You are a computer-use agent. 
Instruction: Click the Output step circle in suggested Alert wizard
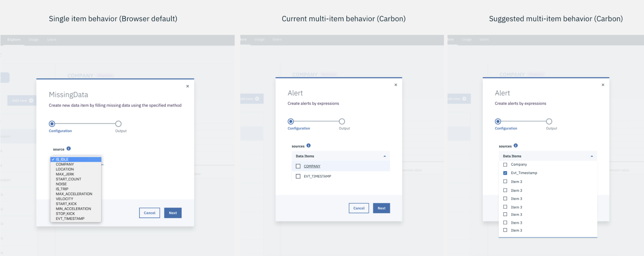tap(549, 121)
